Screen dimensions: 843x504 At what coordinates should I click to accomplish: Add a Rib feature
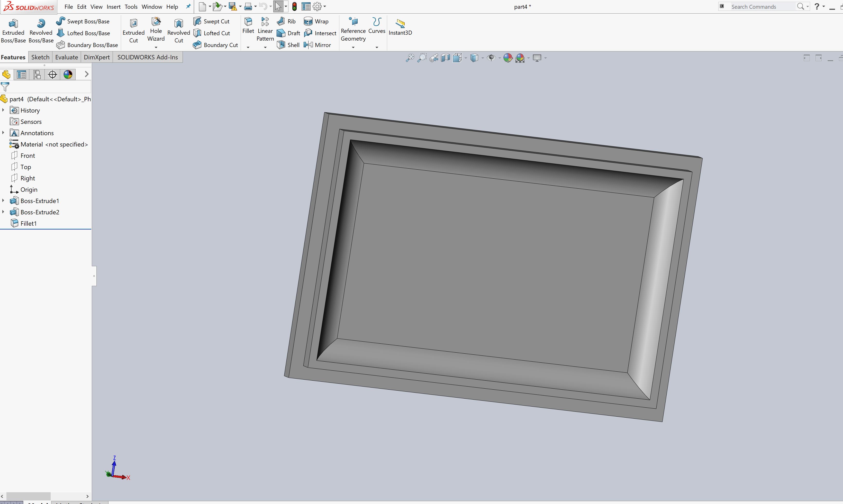[x=286, y=21]
